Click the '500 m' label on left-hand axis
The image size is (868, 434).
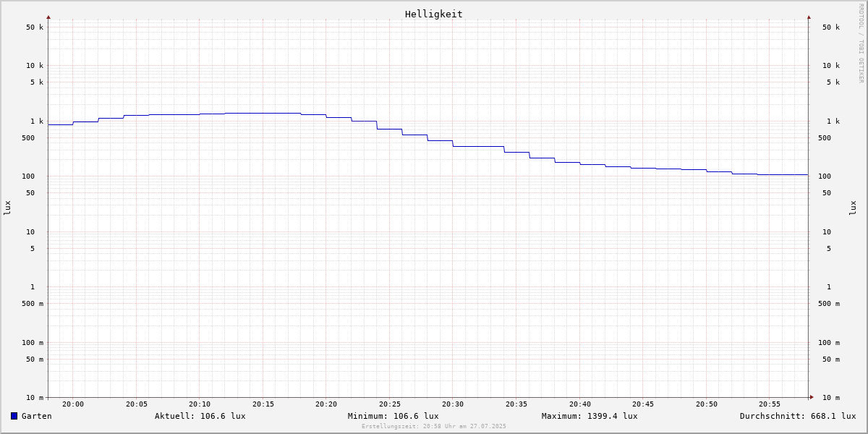[x=33, y=304]
